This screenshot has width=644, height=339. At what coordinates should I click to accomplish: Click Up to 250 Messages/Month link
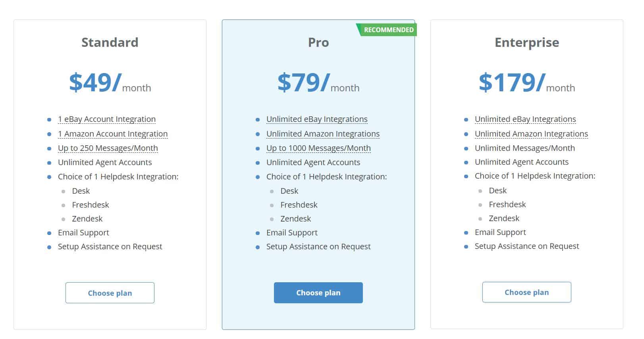click(x=108, y=148)
